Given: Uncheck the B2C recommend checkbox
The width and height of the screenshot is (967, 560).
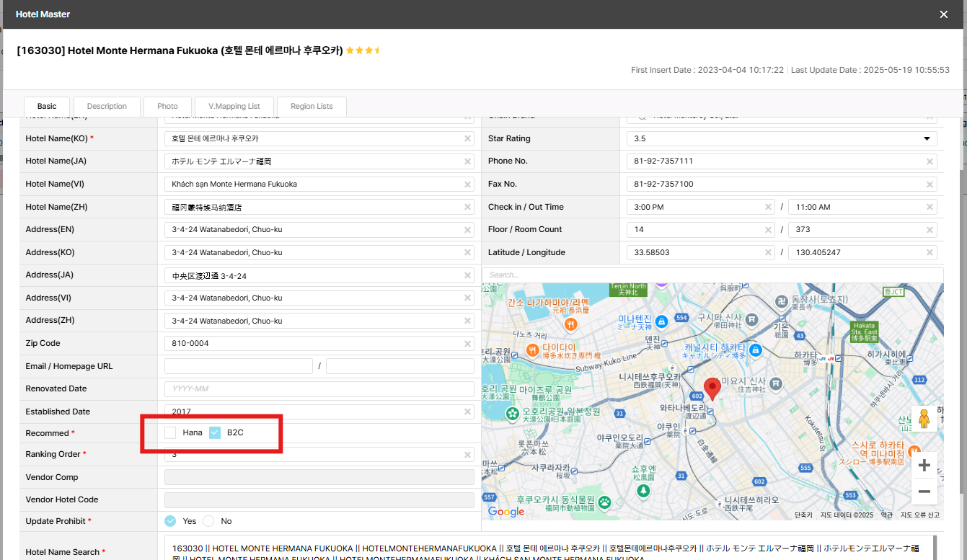Looking at the screenshot, I should [215, 432].
